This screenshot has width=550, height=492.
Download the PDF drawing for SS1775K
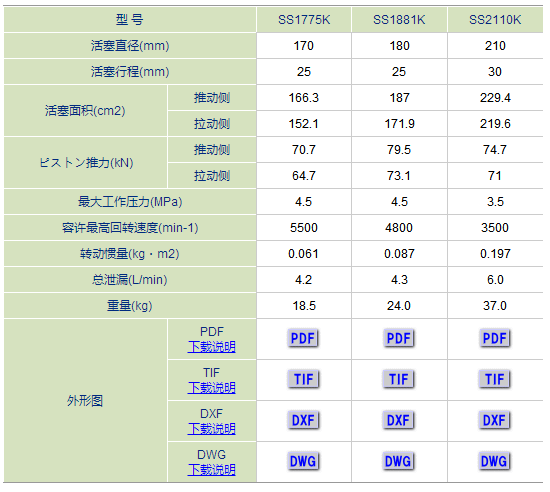(303, 338)
